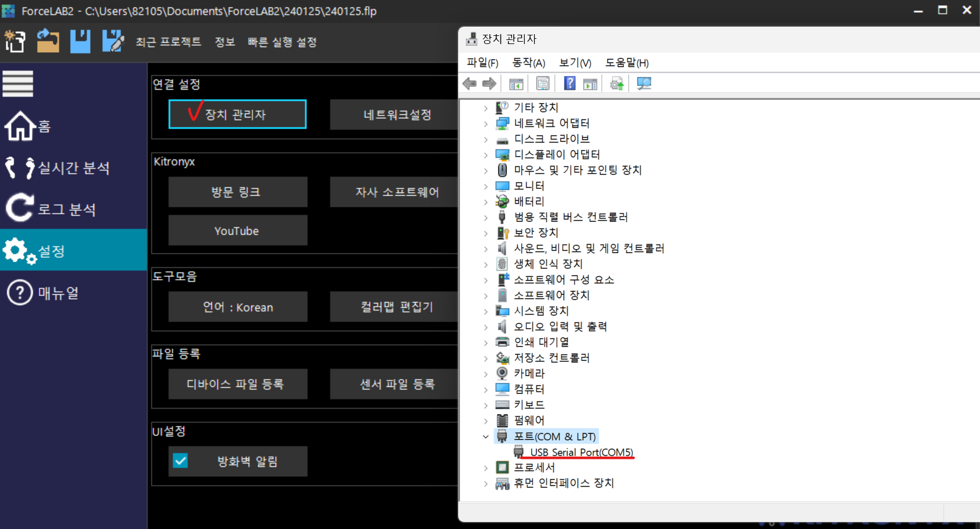
Task: Select 오디오 입력 및 출력 label
Action: click(561, 326)
